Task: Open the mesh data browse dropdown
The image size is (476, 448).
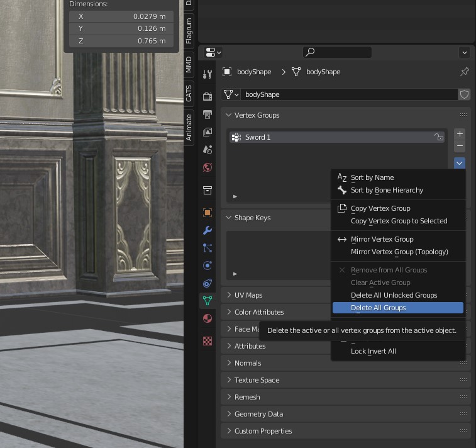Action: tap(231, 94)
